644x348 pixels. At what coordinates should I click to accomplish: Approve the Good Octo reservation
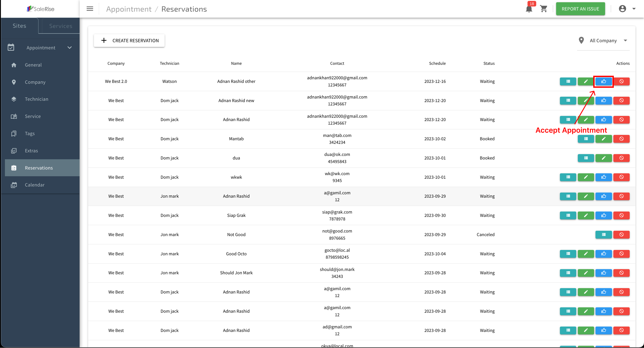coord(603,254)
